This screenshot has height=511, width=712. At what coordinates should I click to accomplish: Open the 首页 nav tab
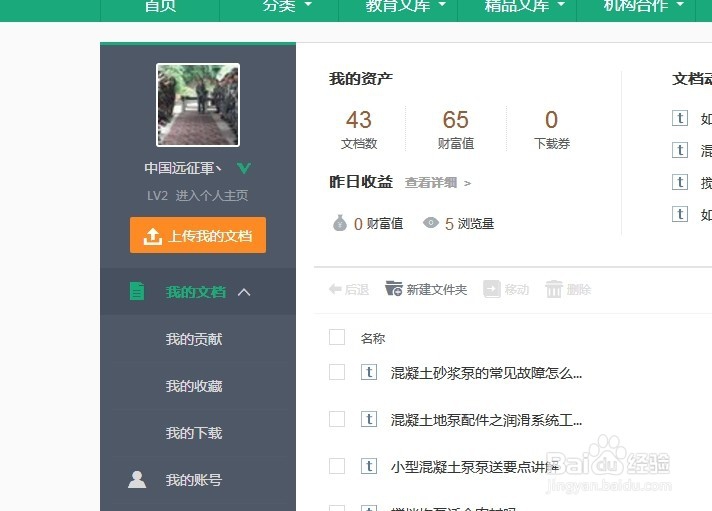coord(160,6)
